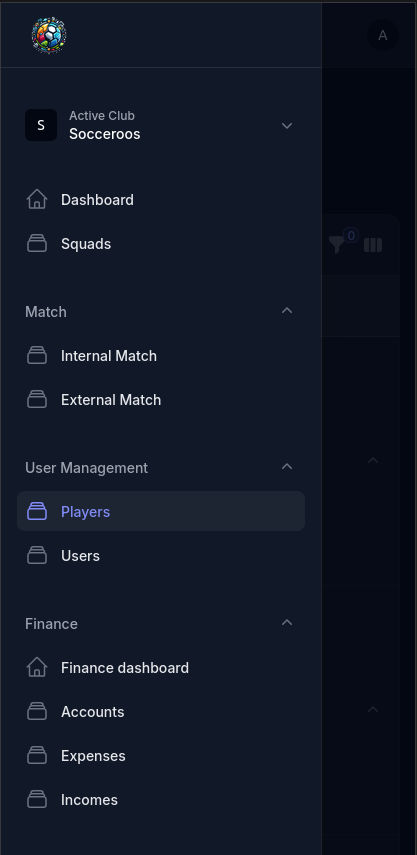Viewport: 417px width, 855px height.
Task: Collapse the Finance section chevron
Action: click(x=287, y=623)
